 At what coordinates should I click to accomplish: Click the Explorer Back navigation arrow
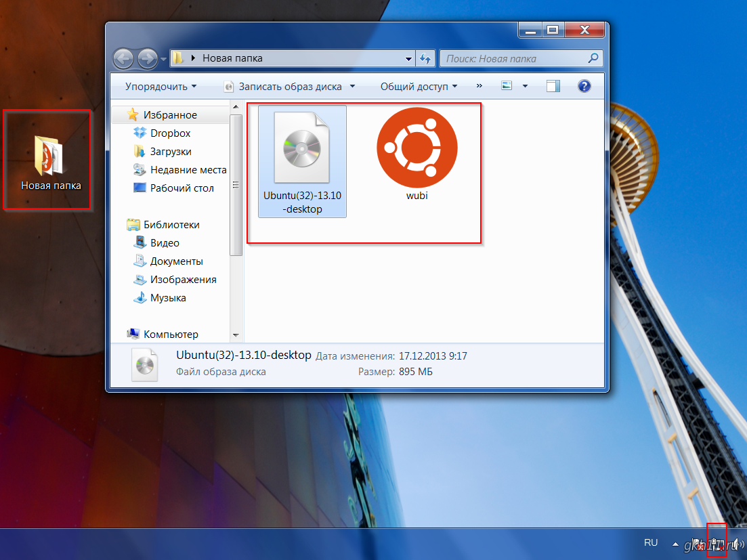tap(123, 59)
